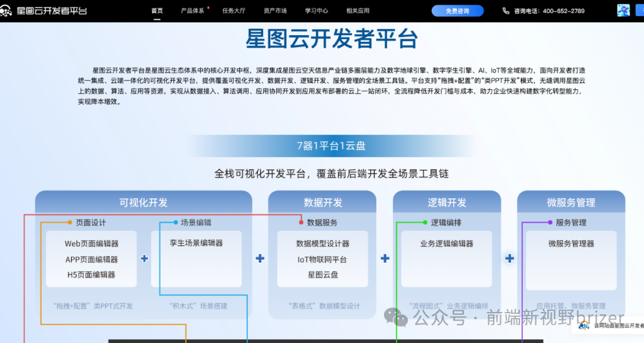Image resolution: width=644 pixels, height=343 pixels.
Task: Click the orange dot beside 页面设计
Action: (x=70, y=222)
